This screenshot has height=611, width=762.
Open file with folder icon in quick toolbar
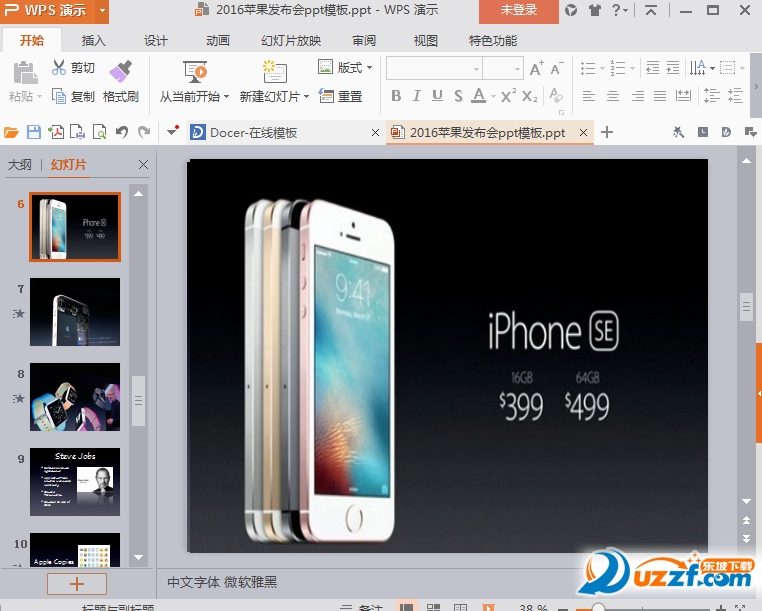point(11,132)
